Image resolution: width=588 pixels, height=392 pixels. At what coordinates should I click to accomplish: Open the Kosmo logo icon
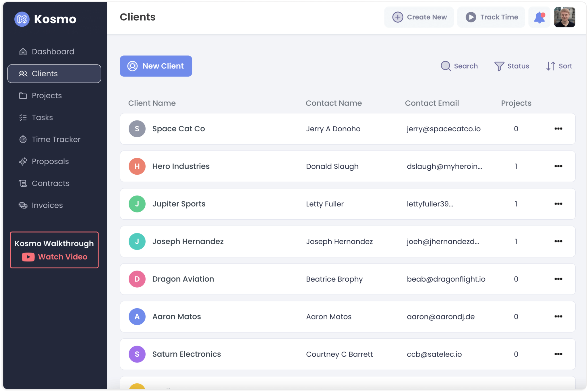click(22, 19)
